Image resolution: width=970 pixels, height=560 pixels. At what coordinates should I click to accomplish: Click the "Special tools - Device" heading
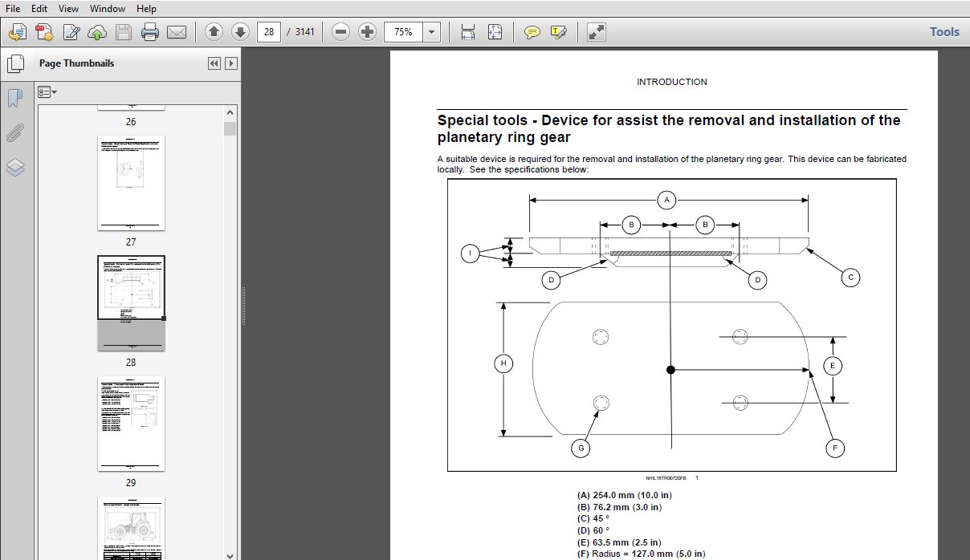(x=668, y=128)
